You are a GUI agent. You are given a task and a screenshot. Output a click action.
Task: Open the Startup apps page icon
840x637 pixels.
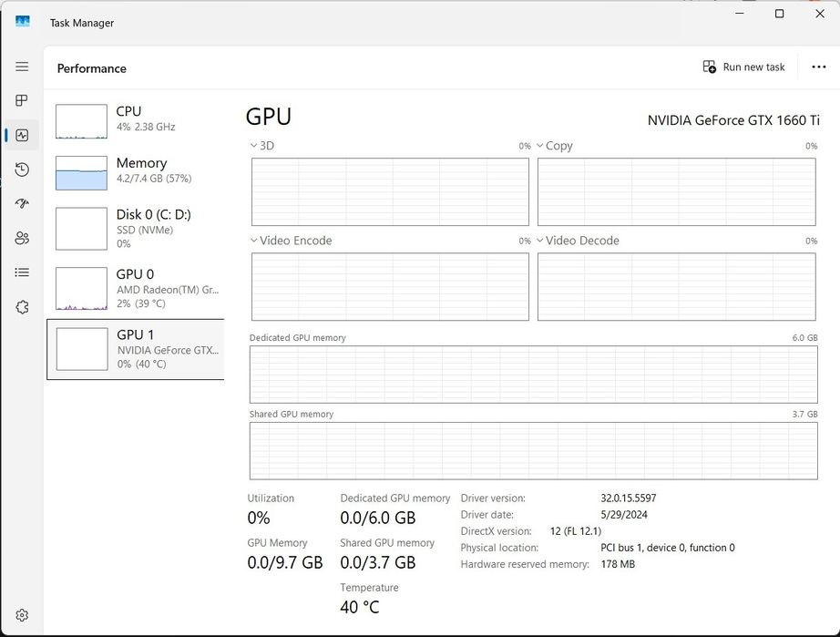click(22, 203)
